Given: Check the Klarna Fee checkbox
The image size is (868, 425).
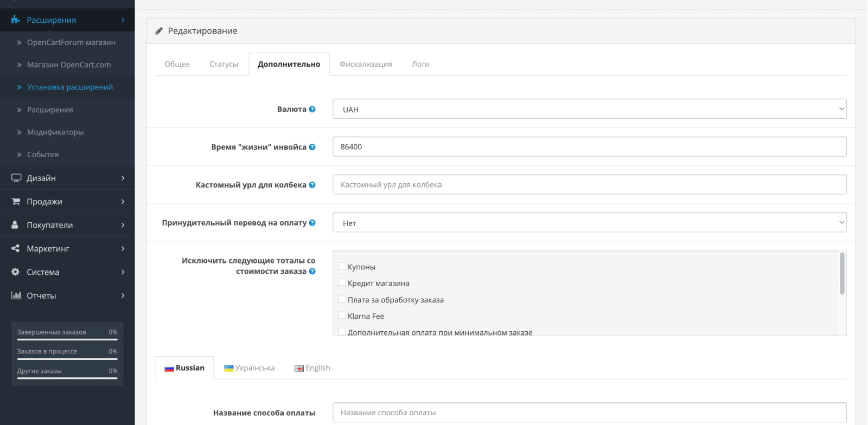Looking at the screenshot, I should pyautogui.click(x=342, y=315).
